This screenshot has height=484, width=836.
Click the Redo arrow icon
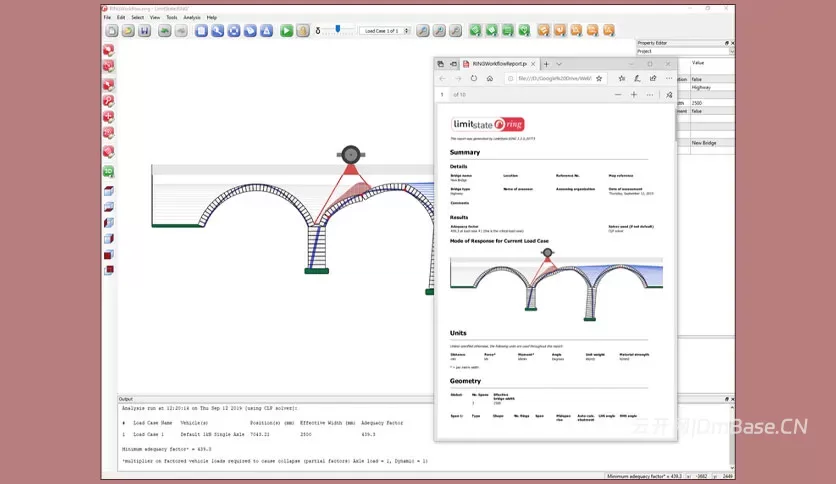181,31
